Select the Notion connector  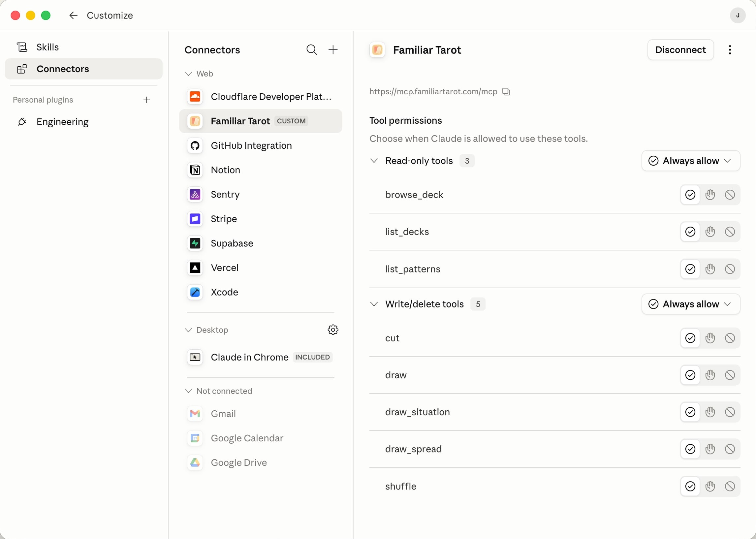tap(261, 170)
